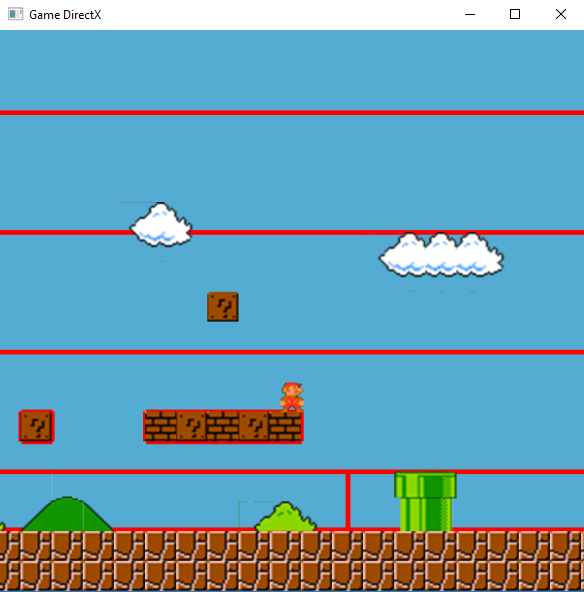The height and width of the screenshot is (592, 584).
Task: Click the lone question block at far left
Action: tap(36, 426)
